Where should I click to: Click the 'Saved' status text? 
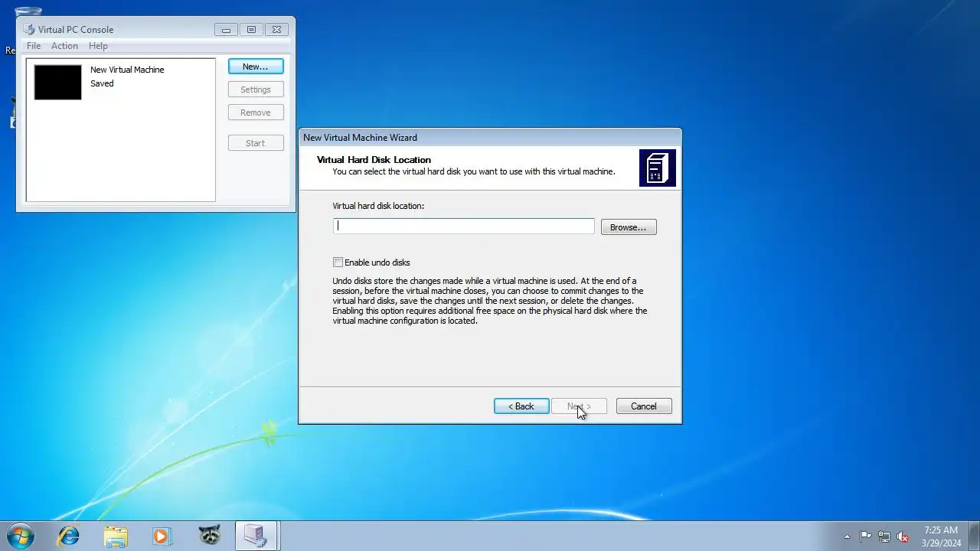click(x=102, y=83)
